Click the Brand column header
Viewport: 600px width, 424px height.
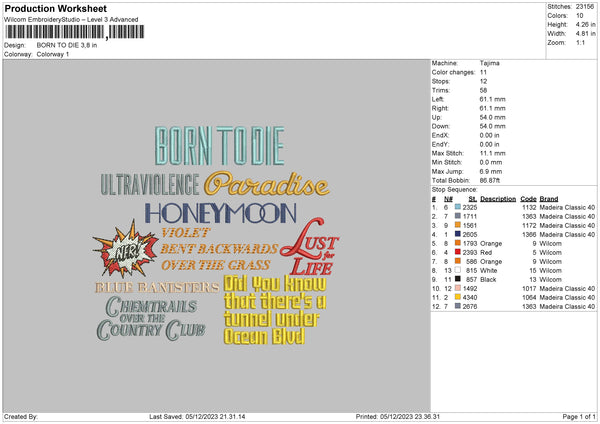[x=549, y=199]
